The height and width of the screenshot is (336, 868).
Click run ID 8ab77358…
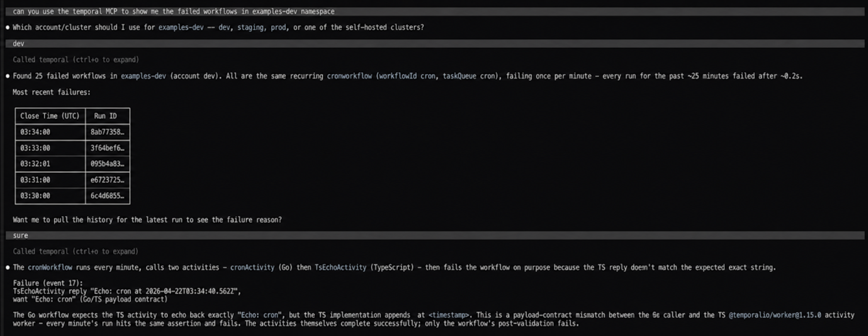[107, 132]
